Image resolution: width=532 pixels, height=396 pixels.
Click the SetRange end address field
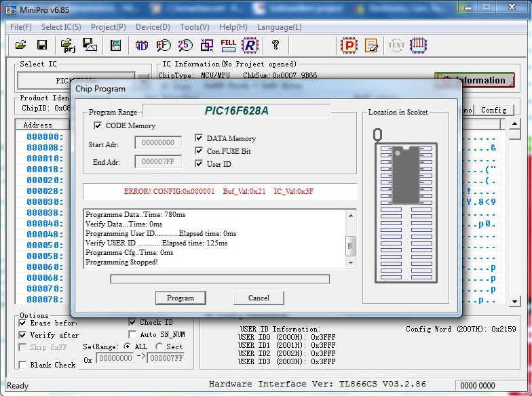point(166,358)
